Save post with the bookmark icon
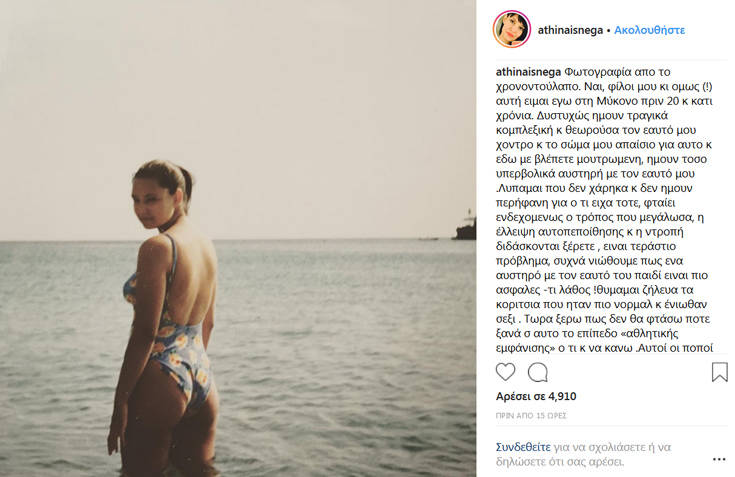The width and height of the screenshot is (735, 477). pos(720,372)
